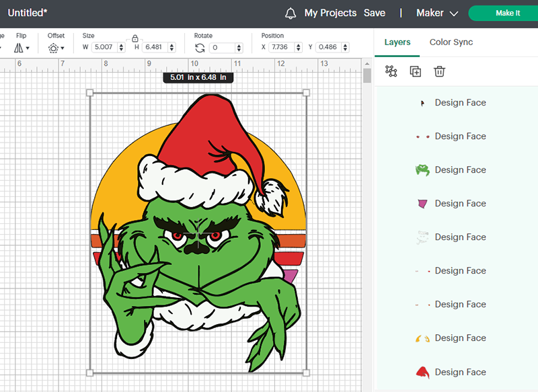Click the Group layers icon

tap(391, 71)
